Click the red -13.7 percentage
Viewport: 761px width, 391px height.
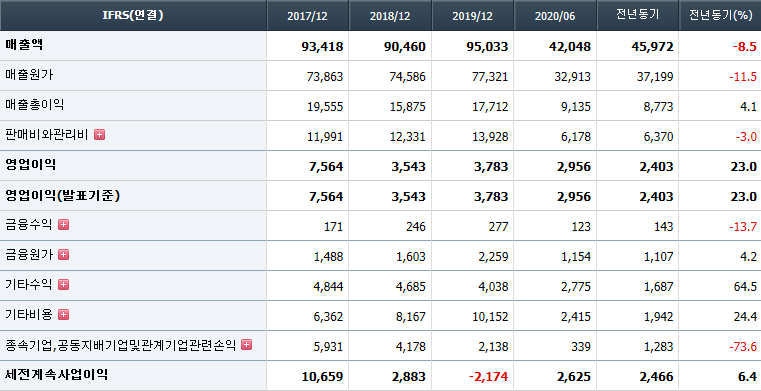pyautogui.click(x=743, y=227)
